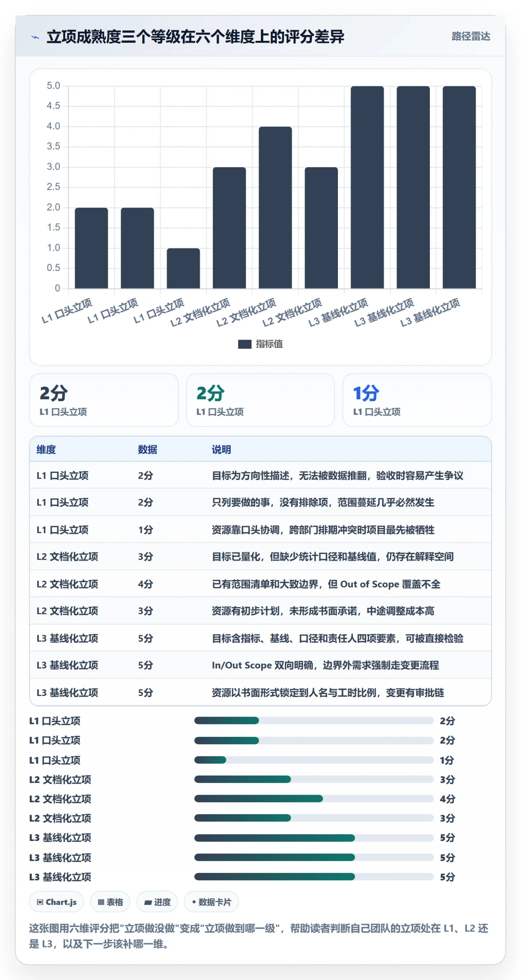
Task: Toggle the 指标值 legend color swatch
Action: tap(245, 344)
